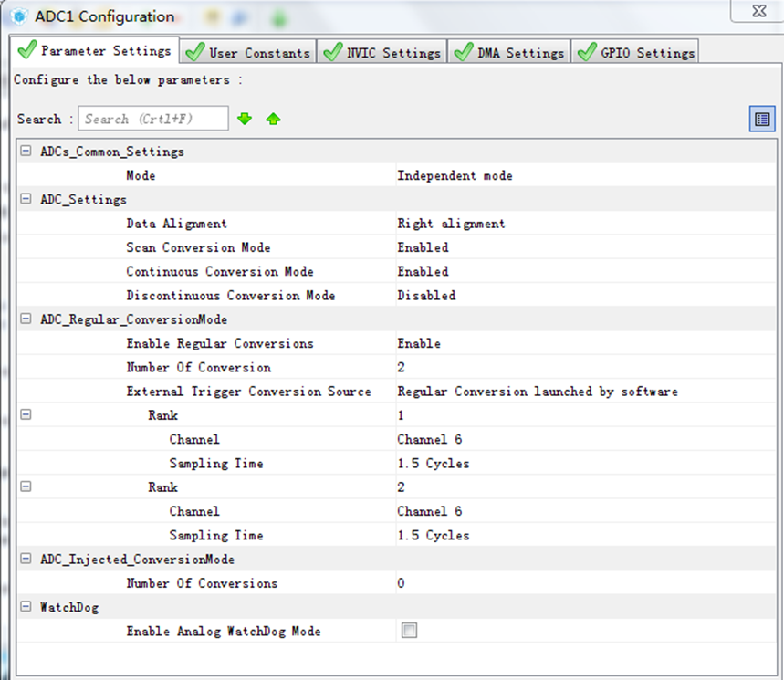Click the ADC1 Configuration window icon

[18, 16]
